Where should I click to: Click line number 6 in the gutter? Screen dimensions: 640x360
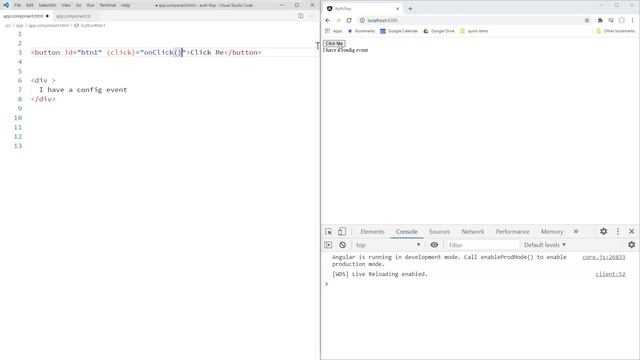click(20, 80)
